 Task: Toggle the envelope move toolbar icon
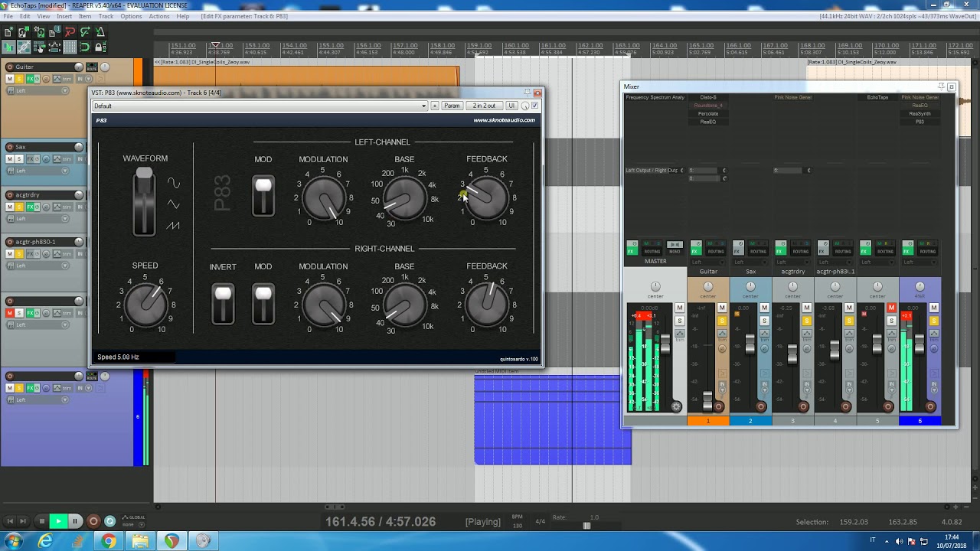(54, 47)
